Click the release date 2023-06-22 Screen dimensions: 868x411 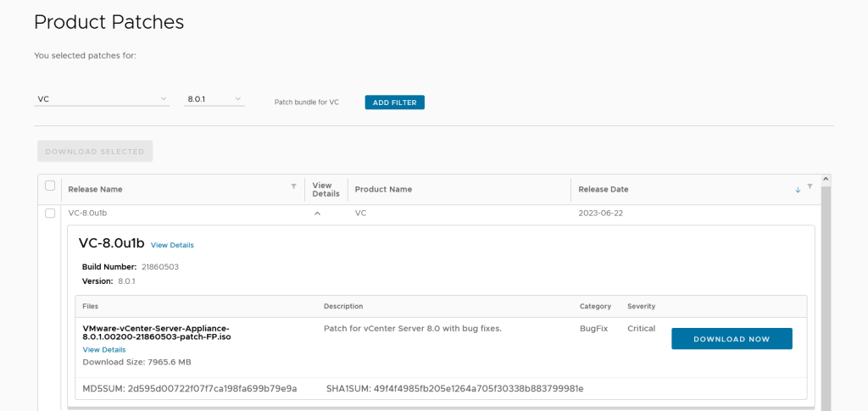(601, 213)
